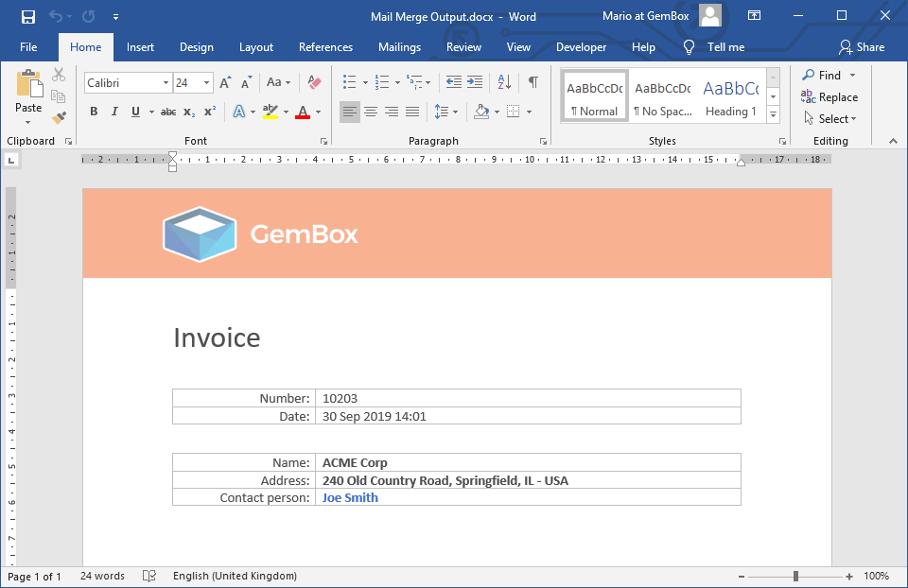The image size is (908, 588).
Task: Switch to the Mailings tab
Action: coord(399,47)
